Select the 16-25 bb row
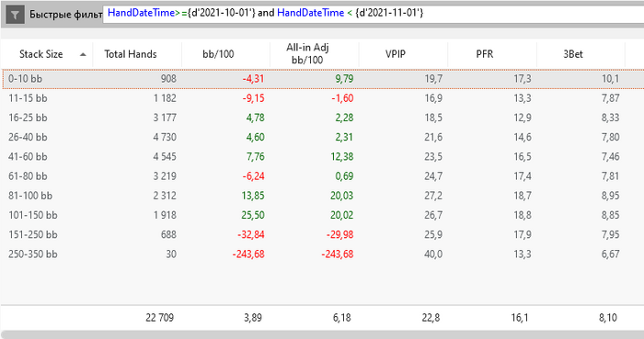644x339 pixels. [x=322, y=118]
